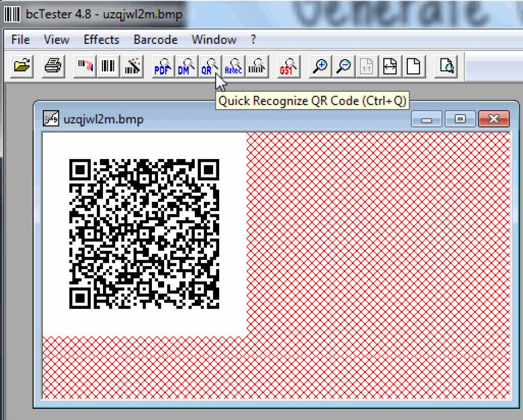
Task: Minimize the uzqjwl2m.bmp child window
Action: pos(427,119)
